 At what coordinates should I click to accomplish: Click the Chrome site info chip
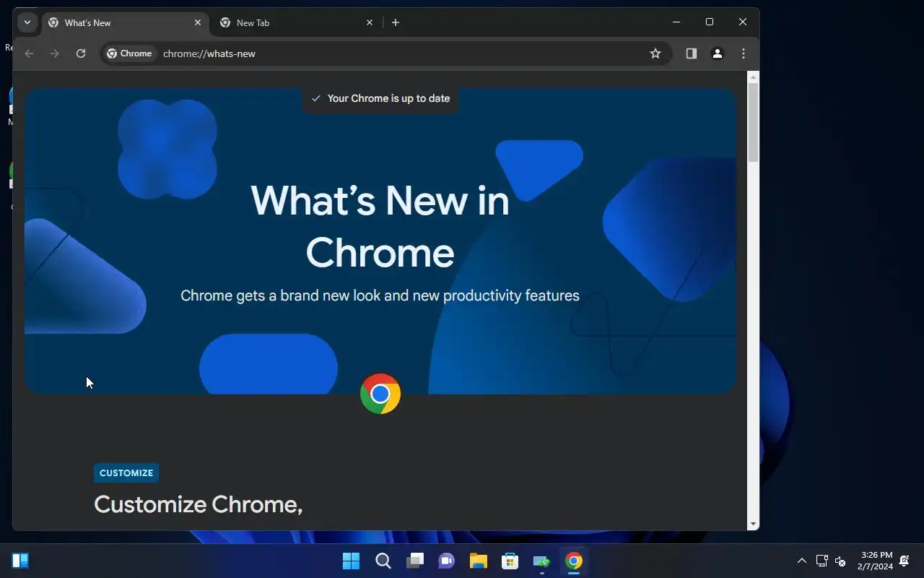click(129, 53)
